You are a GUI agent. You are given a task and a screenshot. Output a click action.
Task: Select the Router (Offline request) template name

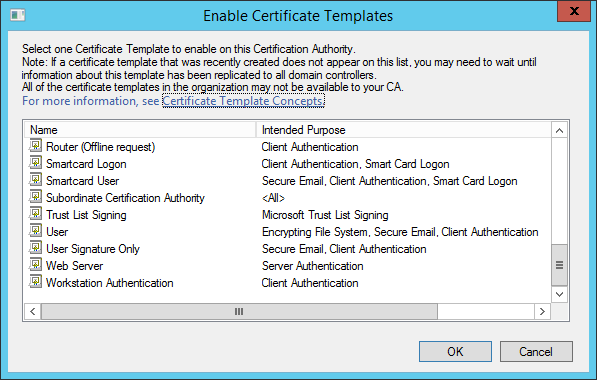101,147
